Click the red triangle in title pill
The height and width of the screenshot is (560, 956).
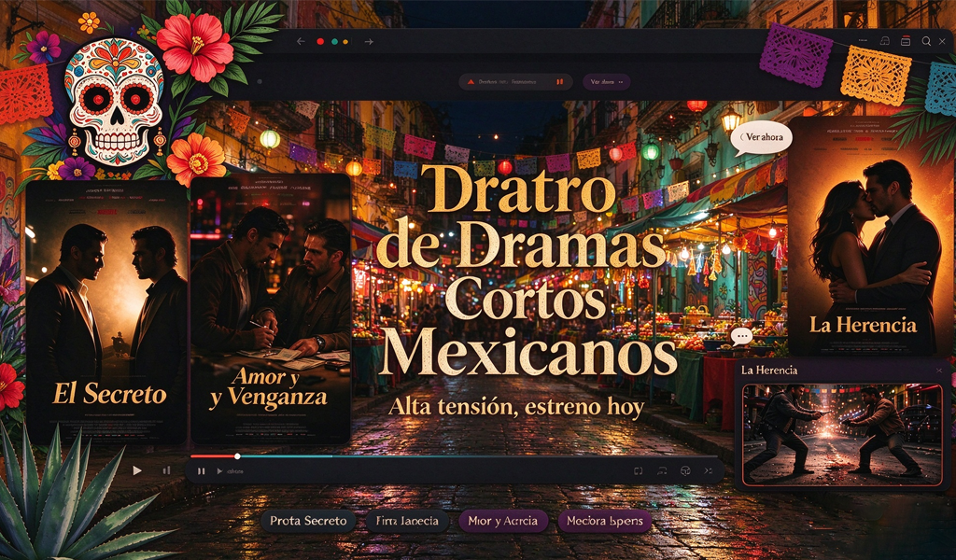pos(471,81)
